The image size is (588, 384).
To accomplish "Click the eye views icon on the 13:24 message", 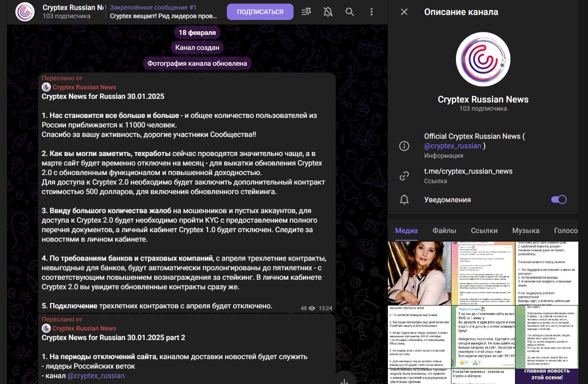I will click(x=312, y=308).
